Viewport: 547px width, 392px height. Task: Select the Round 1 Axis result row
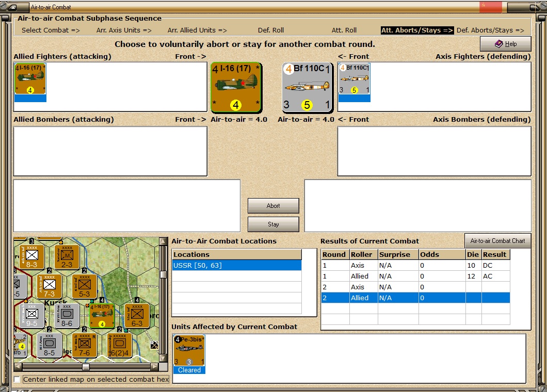tap(415, 266)
